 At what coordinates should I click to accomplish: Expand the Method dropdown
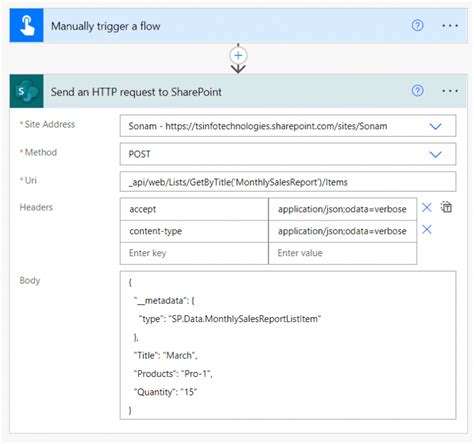[x=435, y=154]
